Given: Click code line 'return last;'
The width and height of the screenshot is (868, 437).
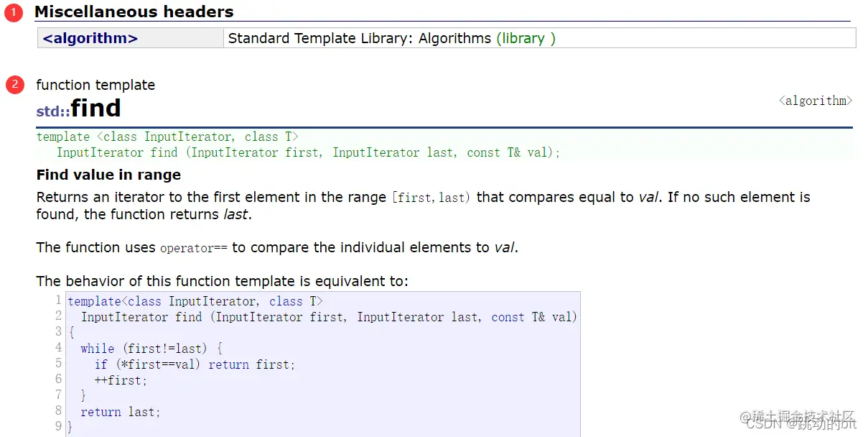Looking at the screenshot, I should tap(121, 412).
